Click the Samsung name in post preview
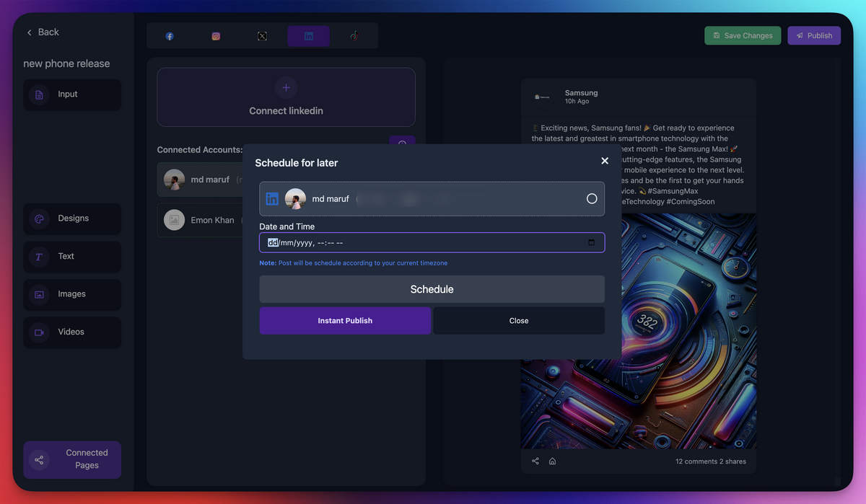866x504 pixels. point(581,93)
